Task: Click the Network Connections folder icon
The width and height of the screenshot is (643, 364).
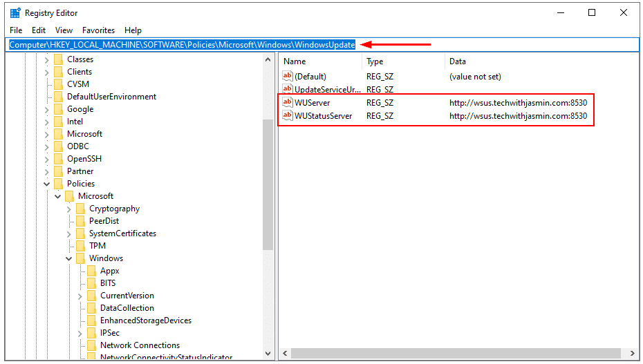Action: (x=92, y=345)
